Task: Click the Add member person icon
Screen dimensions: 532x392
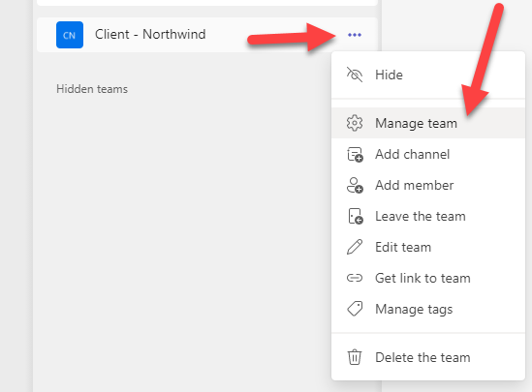Action: (355, 185)
